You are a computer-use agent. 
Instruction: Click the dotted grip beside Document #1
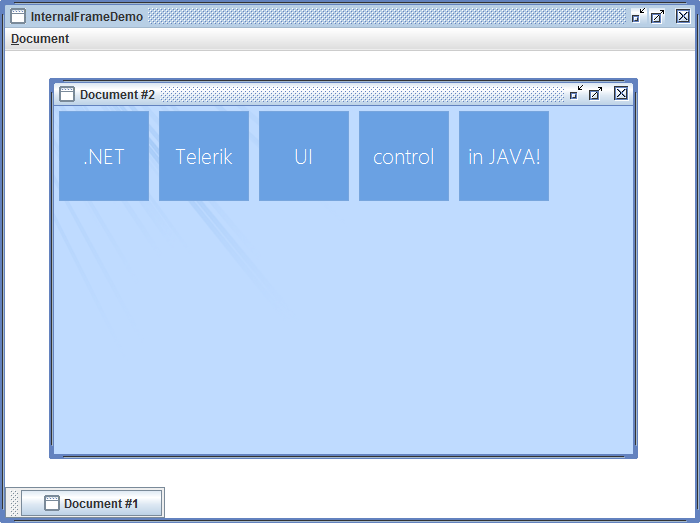click(x=15, y=503)
